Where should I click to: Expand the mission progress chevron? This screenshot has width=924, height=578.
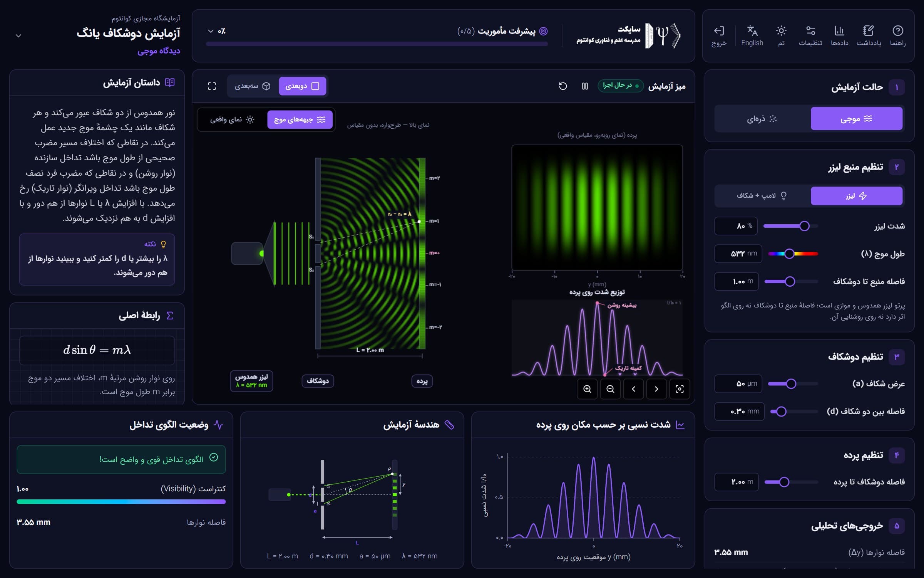tap(210, 31)
